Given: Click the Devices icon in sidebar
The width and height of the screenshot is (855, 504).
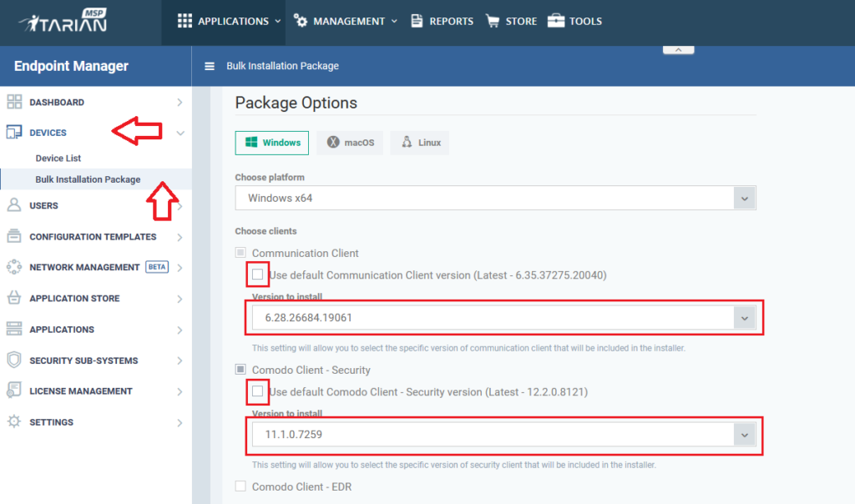Looking at the screenshot, I should (14, 133).
